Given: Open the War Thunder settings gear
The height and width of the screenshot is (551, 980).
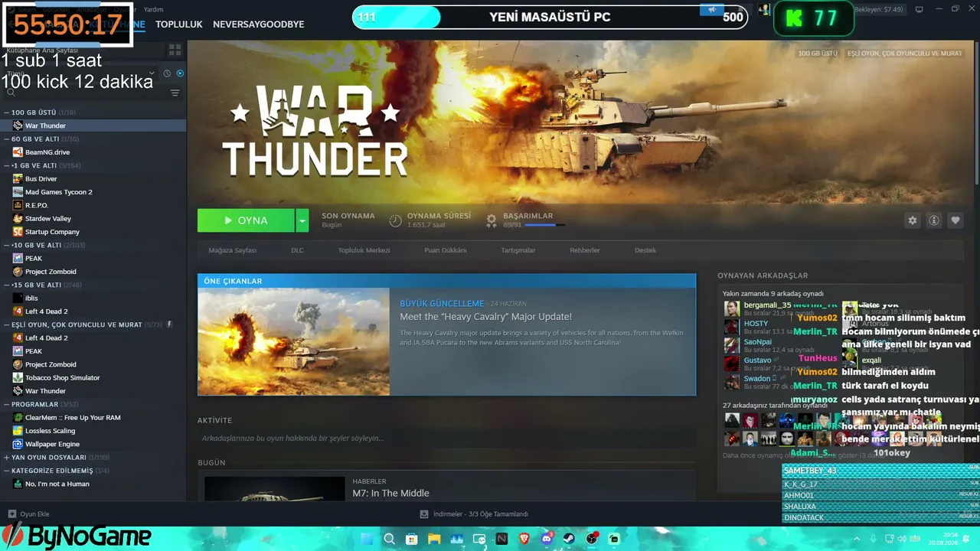Looking at the screenshot, I should (912, 220).
